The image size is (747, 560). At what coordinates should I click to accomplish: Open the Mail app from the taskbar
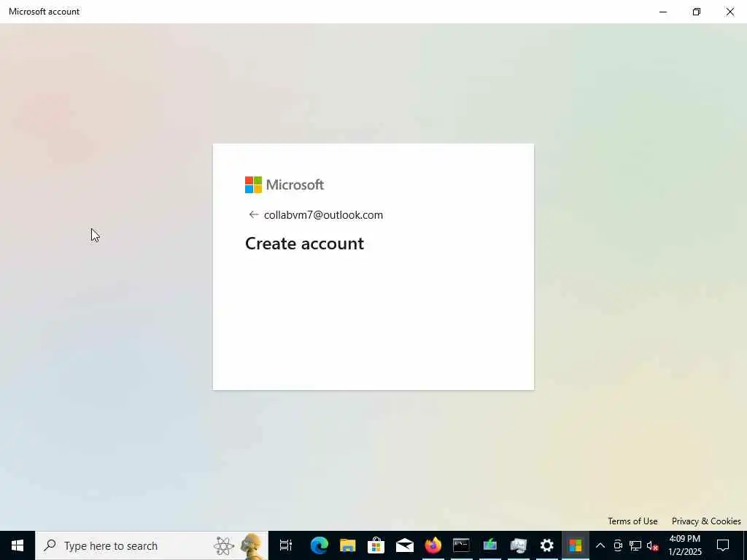point(404,545)
